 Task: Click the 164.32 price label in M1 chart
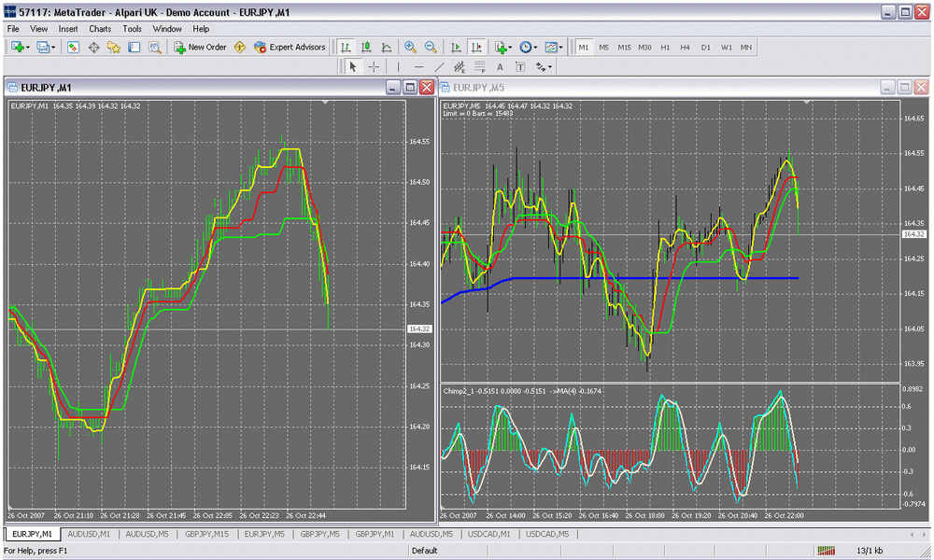419,329
